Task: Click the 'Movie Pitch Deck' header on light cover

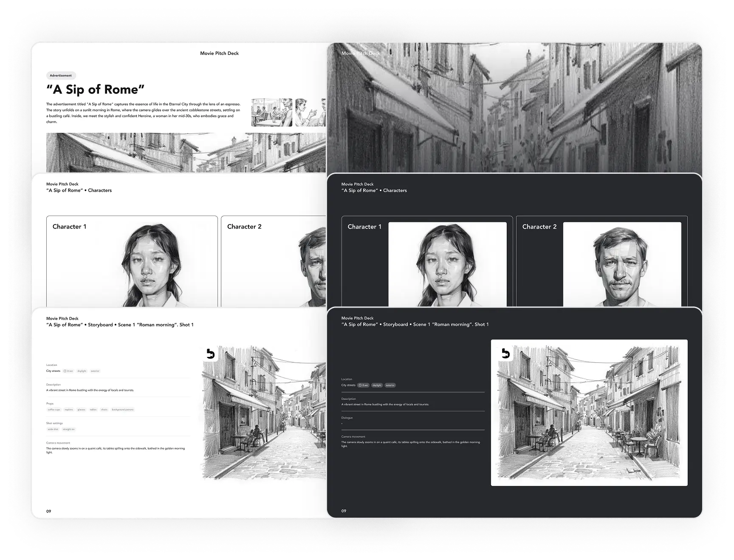Action: click(x=219, y=54)
